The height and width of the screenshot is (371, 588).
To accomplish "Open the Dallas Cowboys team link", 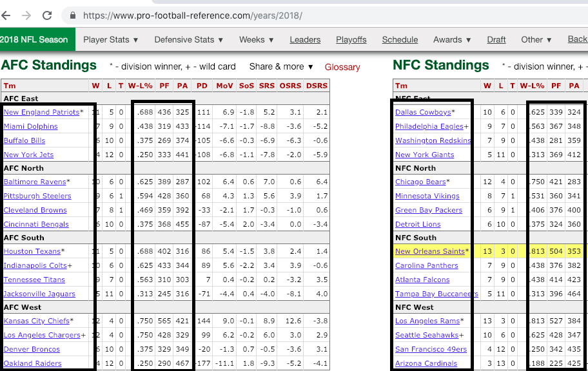I will [423, 112].
